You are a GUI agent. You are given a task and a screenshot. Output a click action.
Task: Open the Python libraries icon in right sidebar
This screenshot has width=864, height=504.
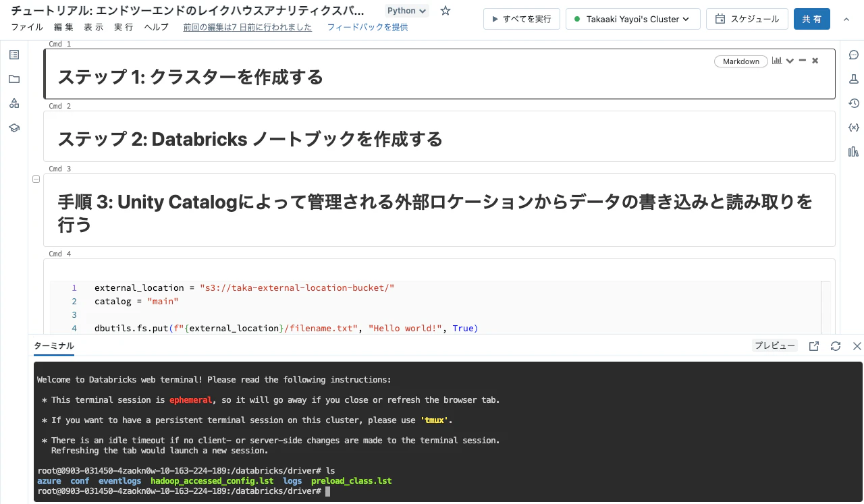pos(853,152)
